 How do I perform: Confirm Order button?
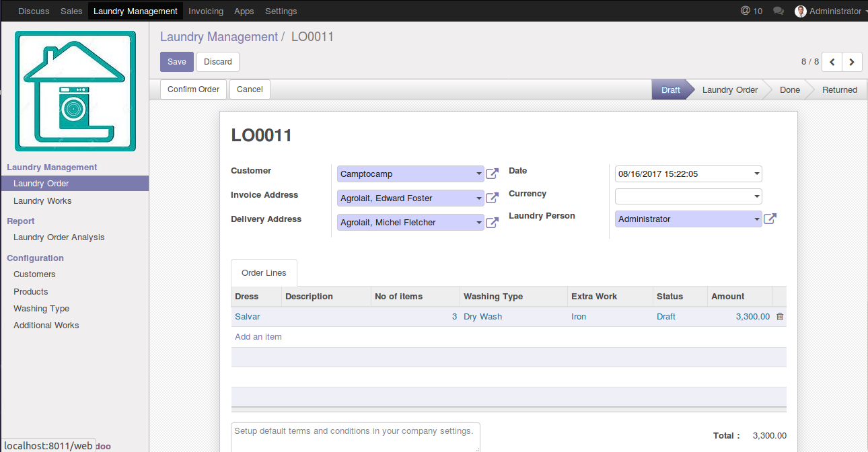pyautogui.click(x=194, y=89)
